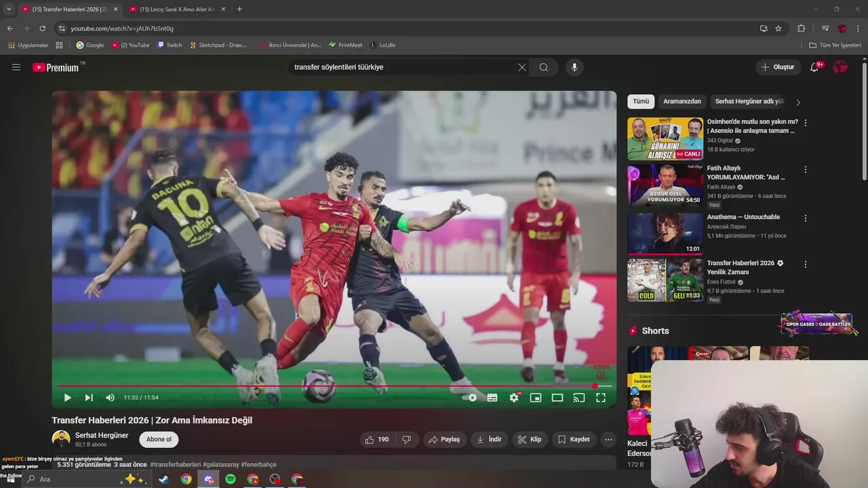Open Twitch bookmark

[x=170, y=45]
